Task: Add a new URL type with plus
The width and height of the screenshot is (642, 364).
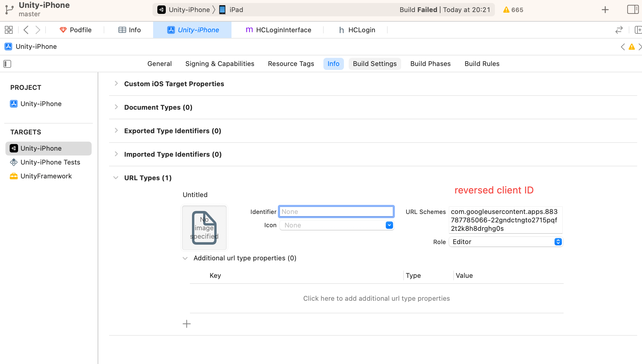Action: pos(187,324)
